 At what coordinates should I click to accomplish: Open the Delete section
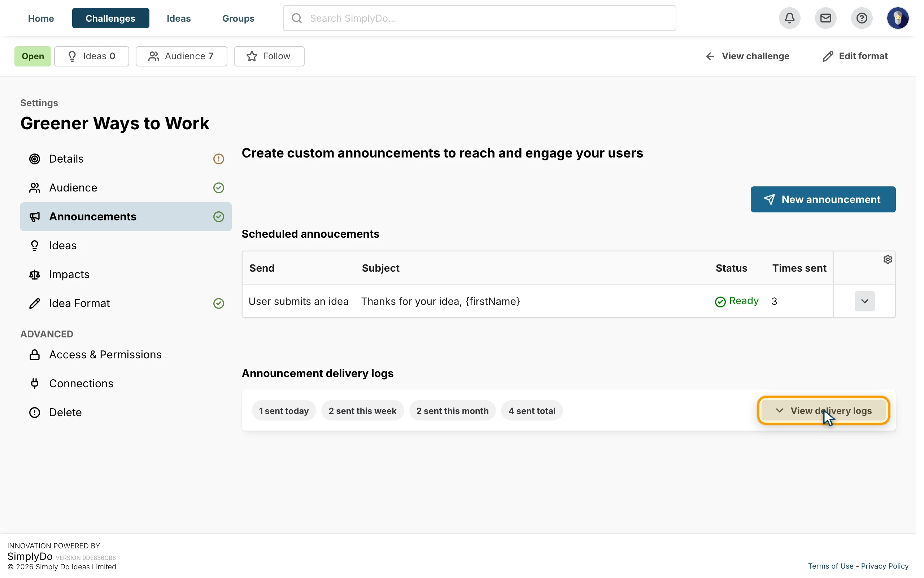(x=126, y=413)
